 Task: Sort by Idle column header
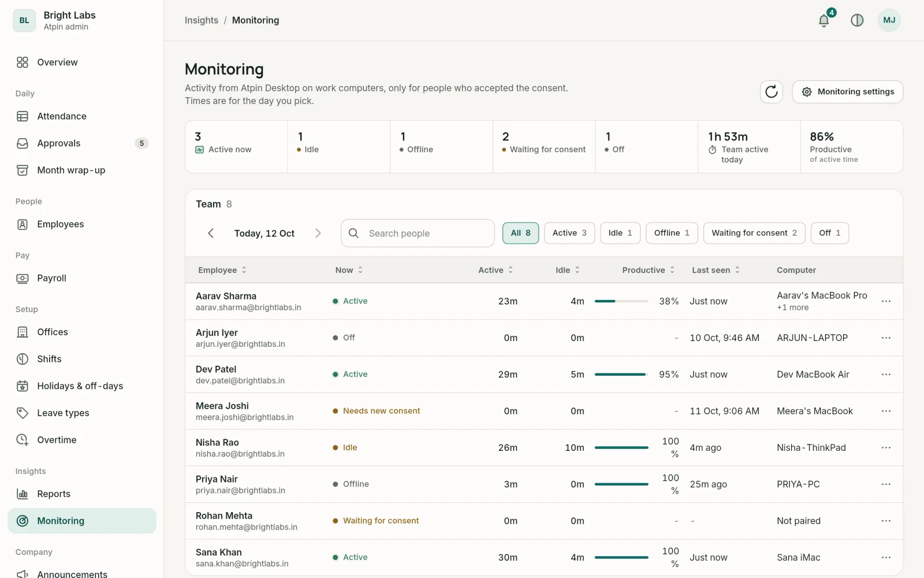pos(568,270)
